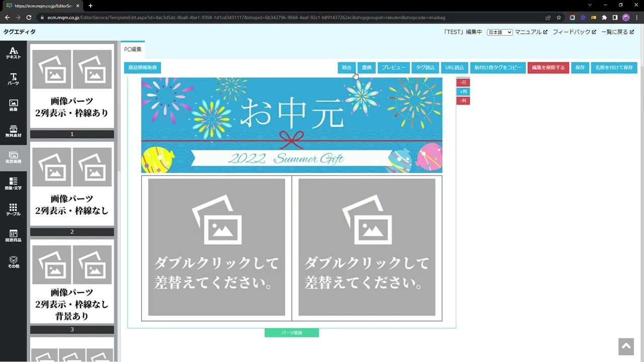The image size is (644, 362).
Task: Select template 3, 枠線なし 背景あり
Action: 72,282
